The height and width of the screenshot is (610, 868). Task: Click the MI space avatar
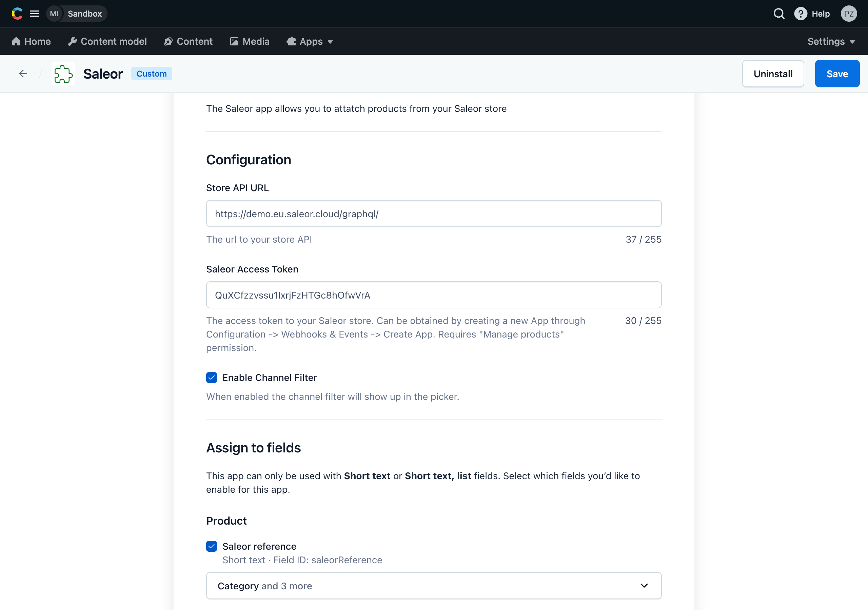(54, 14)
